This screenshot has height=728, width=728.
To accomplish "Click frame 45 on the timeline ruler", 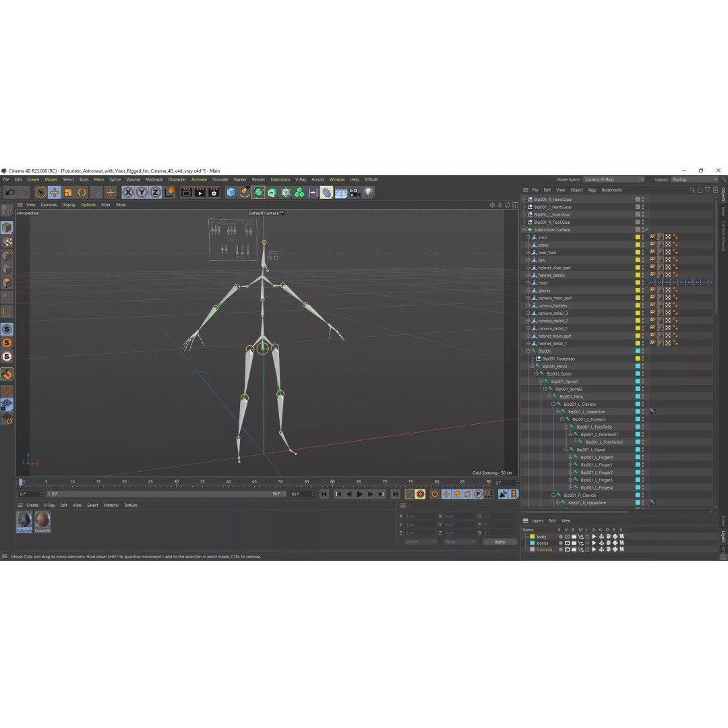I will click(x=254, y=483).
